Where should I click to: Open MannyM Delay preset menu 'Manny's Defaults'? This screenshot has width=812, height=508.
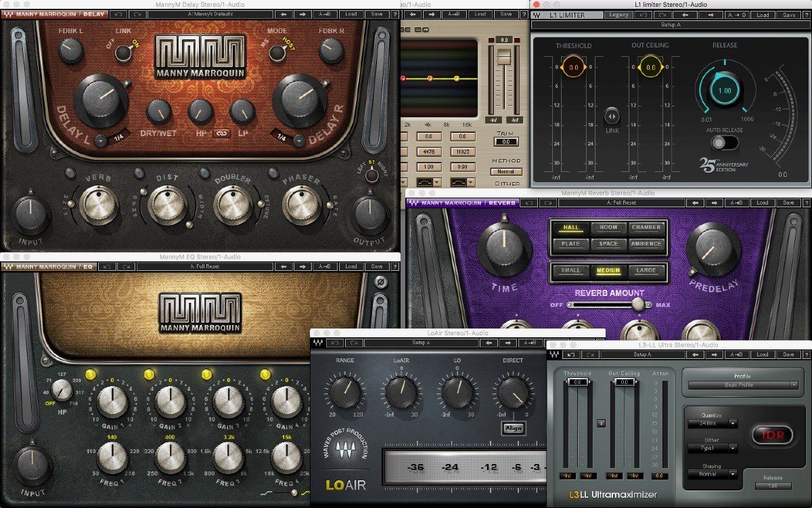coord(210,14)
